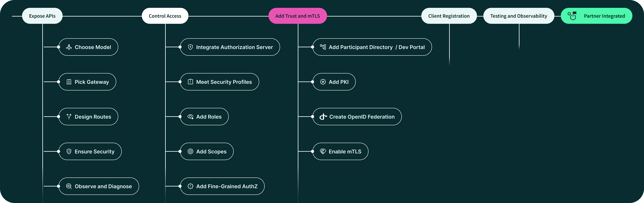Select the Add Scopes target icon

point(191,151)
